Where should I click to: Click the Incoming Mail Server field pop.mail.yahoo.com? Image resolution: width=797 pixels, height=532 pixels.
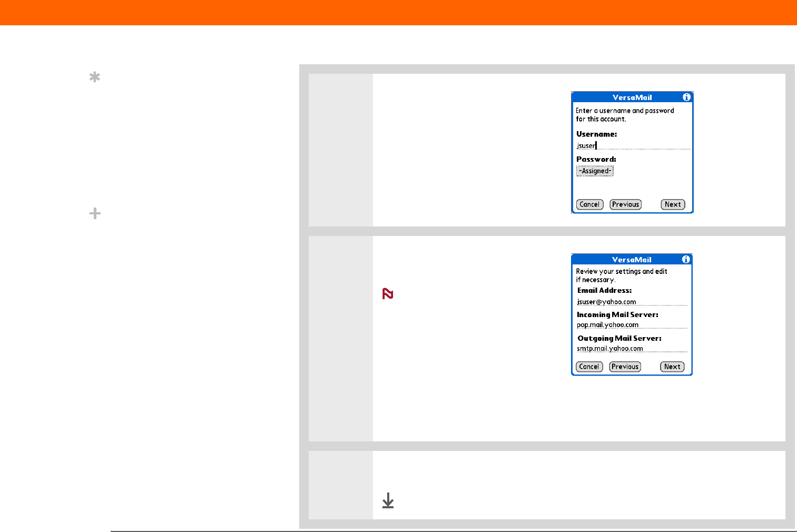tap(632, 325)
